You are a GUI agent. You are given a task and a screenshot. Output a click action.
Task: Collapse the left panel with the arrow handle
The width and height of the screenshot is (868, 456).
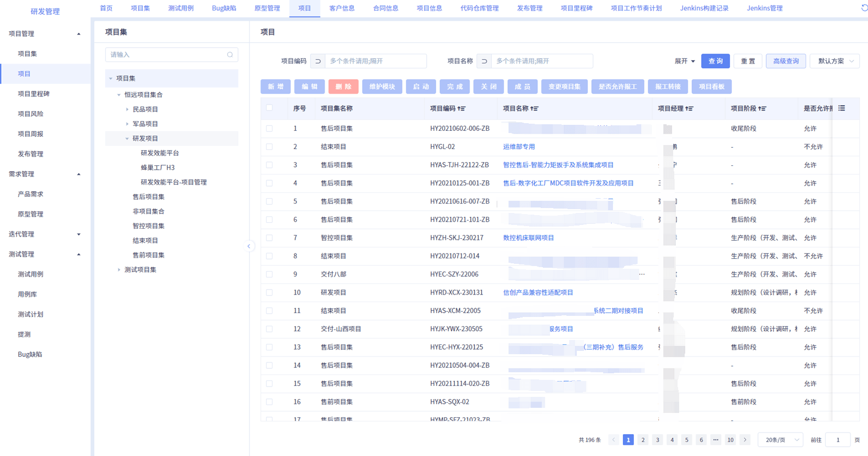pyautogui.click(x=249, y=246)
